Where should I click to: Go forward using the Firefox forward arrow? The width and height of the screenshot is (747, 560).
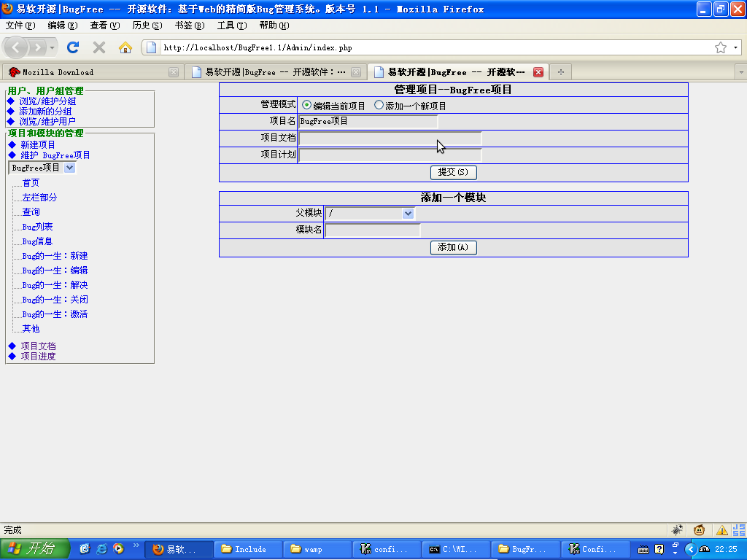point(37,47)
